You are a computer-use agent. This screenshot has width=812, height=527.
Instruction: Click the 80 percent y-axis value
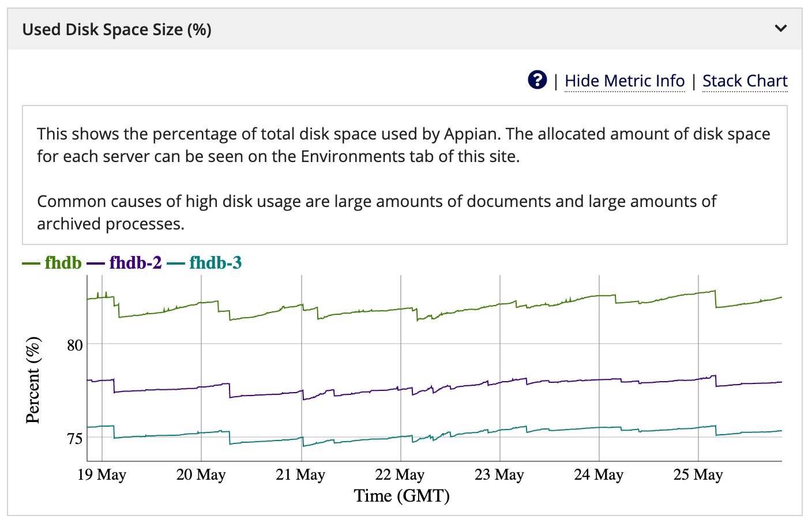point(75,345)
